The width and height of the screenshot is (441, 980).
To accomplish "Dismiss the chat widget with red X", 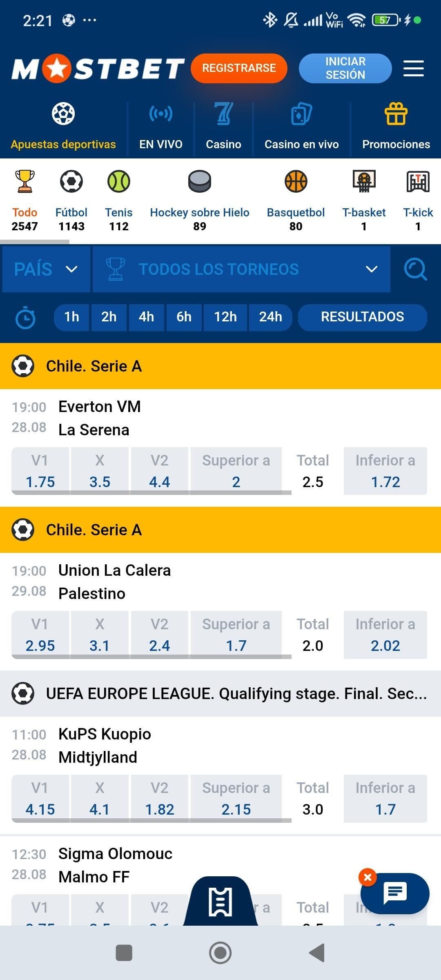I will coord(367,877).
